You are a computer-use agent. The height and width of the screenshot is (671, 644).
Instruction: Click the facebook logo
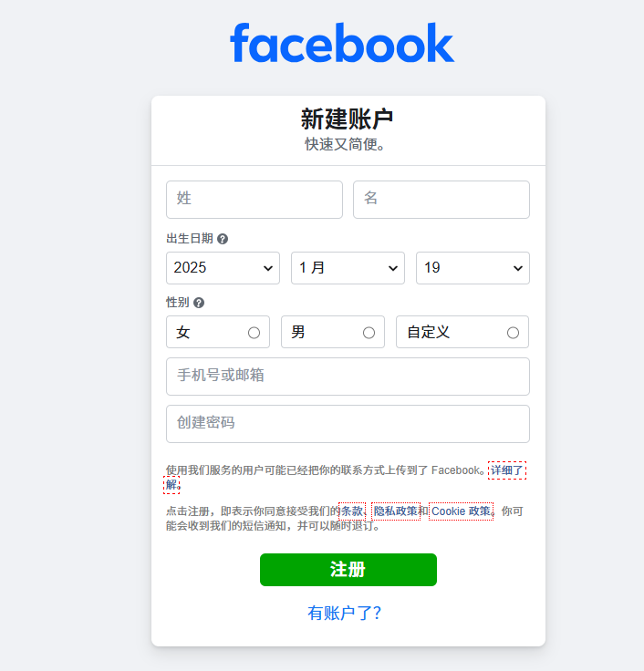click(x=342, y=43)
